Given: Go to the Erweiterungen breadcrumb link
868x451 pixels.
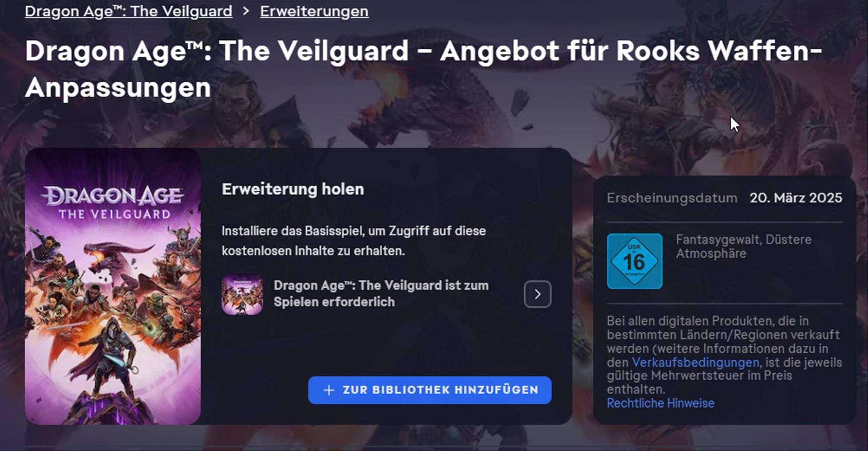Looking at the screenshot, I should pyautogui.click(x=314, y=11).
